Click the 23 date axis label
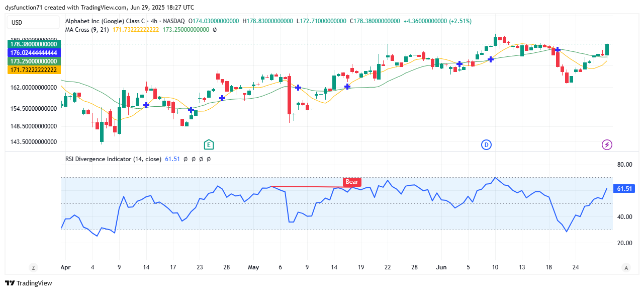The image size is (644, 292). (200, 268)
